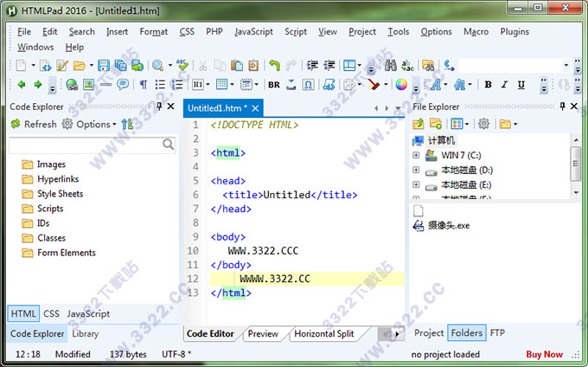Toggle underline formatting

coord(521,85)
